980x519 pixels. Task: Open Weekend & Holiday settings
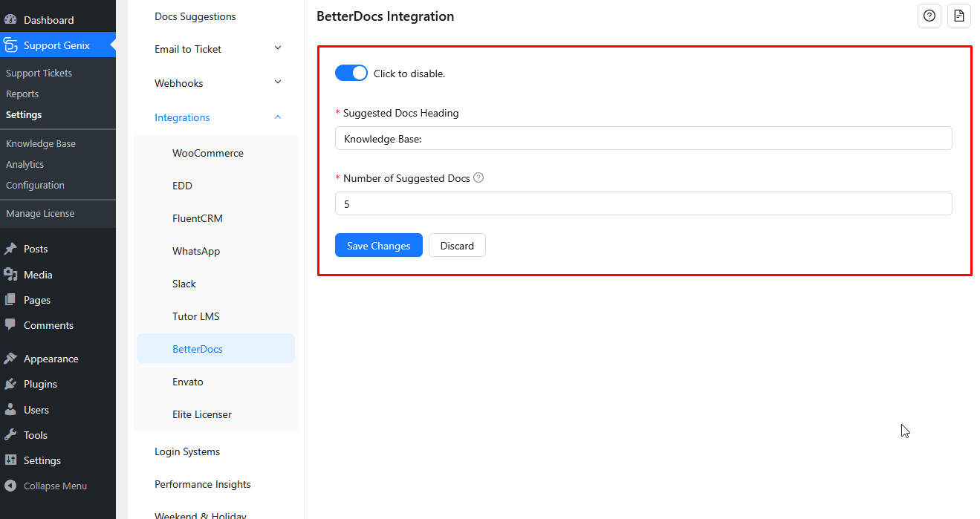point(201,515)
